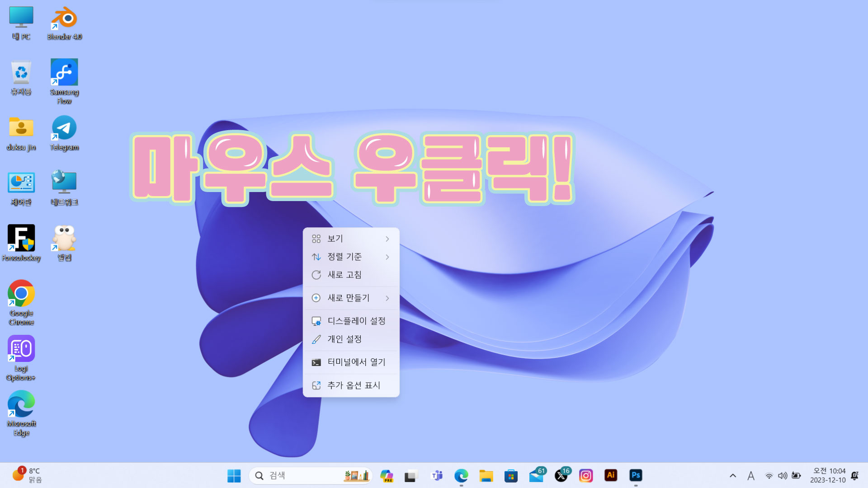Viewport: 868px width, 488px height.
Task: Click 추가 옵션 표시 menu item
Action: [354, 385]
